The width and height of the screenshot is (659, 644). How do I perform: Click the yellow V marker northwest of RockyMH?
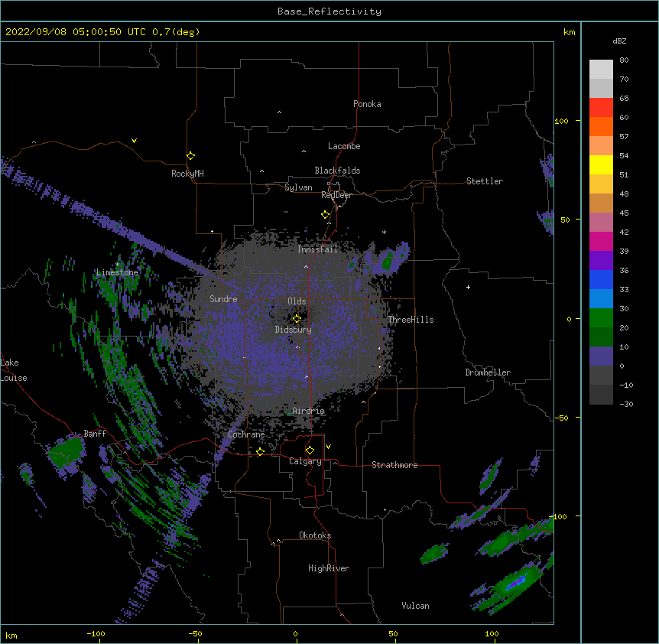pyautogui.click(x=134, y=141)
